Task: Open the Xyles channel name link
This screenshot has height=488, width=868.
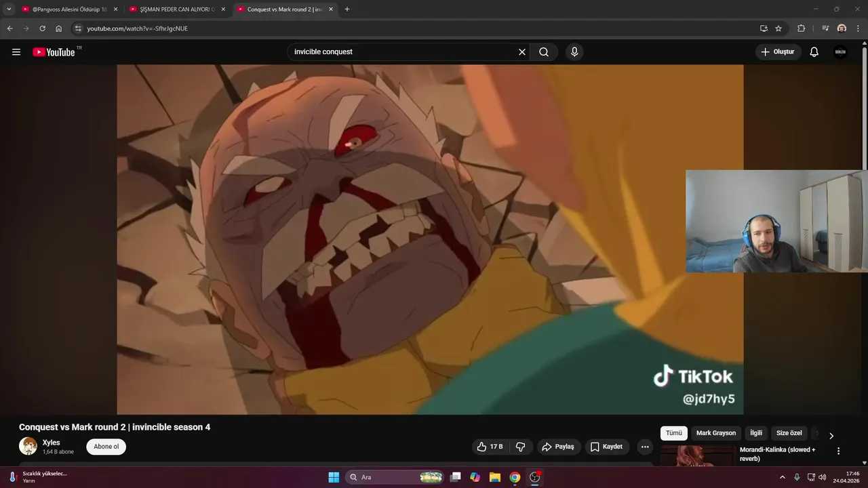Action: coord(52,443)
